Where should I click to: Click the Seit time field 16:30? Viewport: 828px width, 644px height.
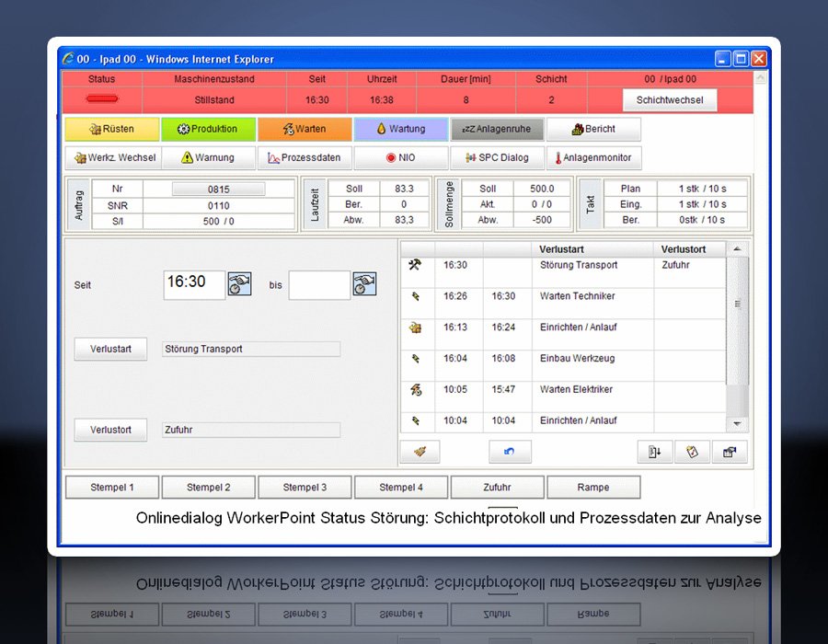[x=194, y=285]
